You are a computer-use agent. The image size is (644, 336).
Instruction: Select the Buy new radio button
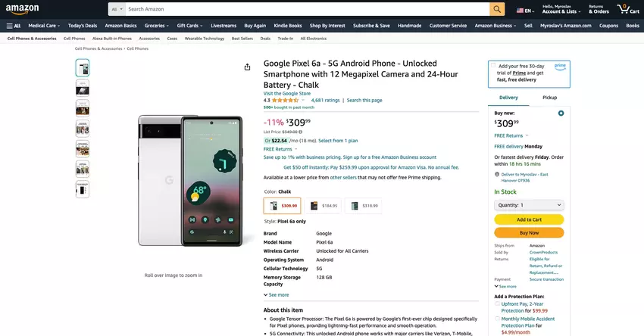[561, 113]
